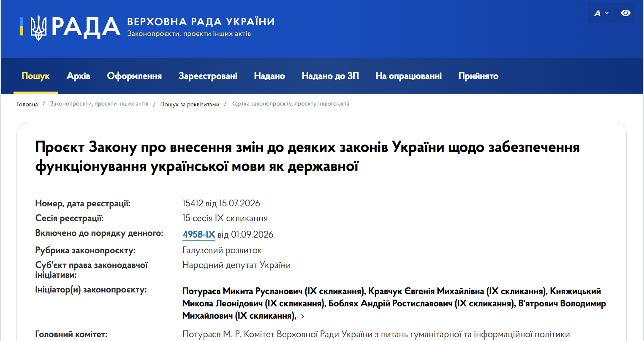Select the Прийнято menu item

[x=478, y=76]
